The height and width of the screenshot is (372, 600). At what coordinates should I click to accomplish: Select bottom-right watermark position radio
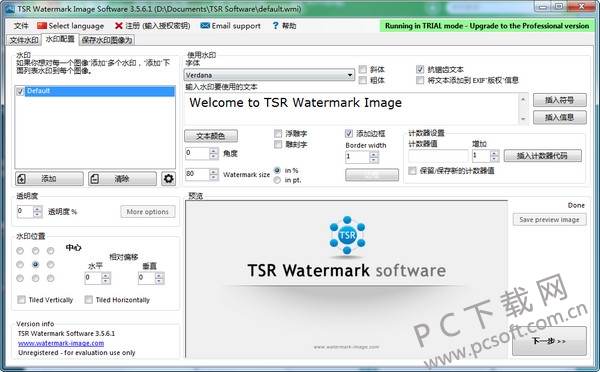point(50,278)
